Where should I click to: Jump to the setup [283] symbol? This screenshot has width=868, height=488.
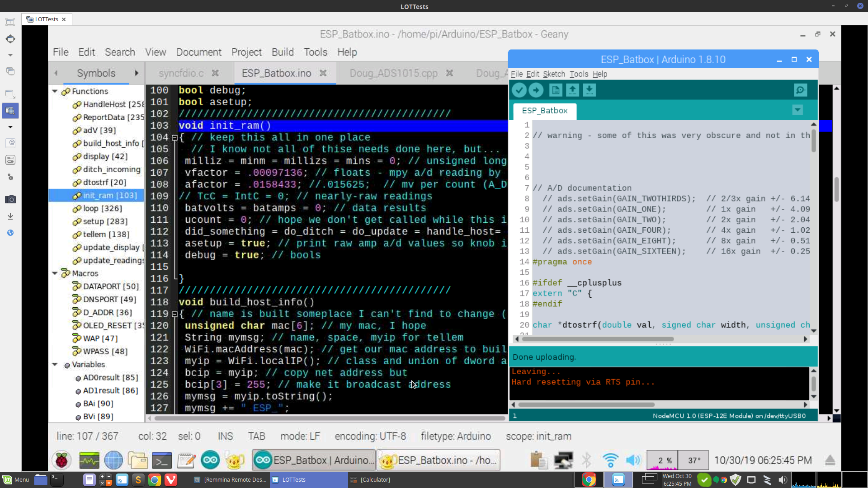100,221
